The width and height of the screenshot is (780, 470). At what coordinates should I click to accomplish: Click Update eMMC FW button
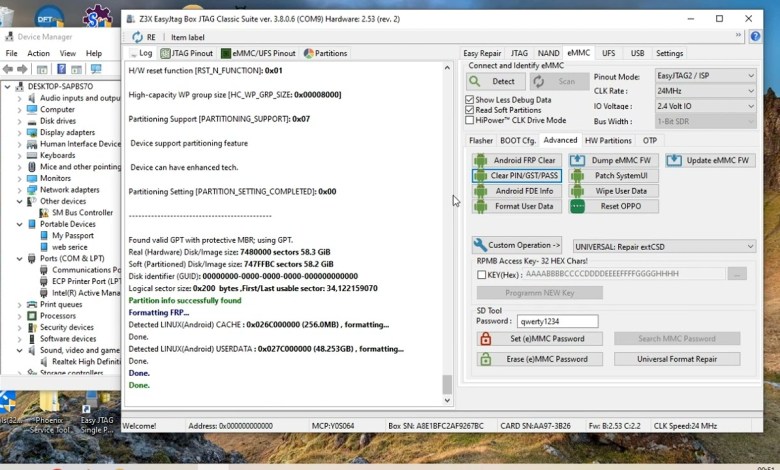pos(710,160)
